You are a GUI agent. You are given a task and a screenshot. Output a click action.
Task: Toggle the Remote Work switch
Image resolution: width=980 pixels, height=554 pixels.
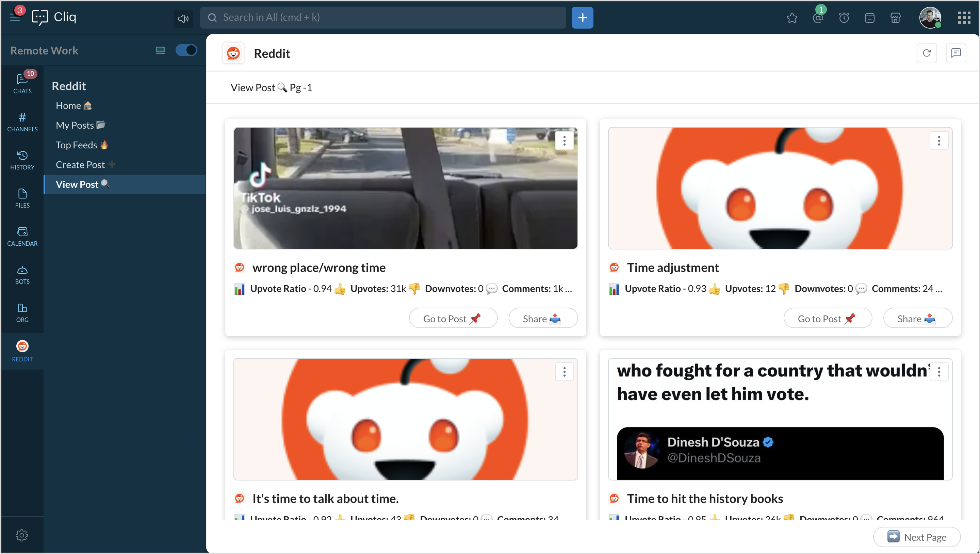tap(186, 50)
